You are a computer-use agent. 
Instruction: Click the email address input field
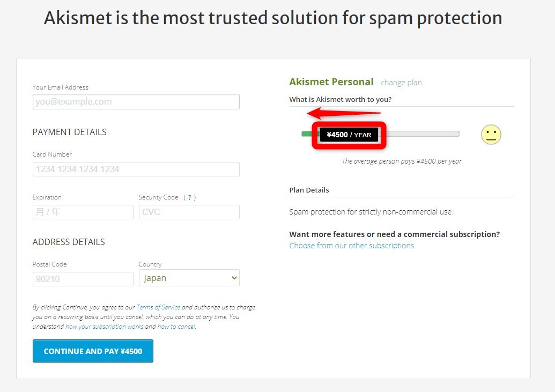(x=136, y=101)
